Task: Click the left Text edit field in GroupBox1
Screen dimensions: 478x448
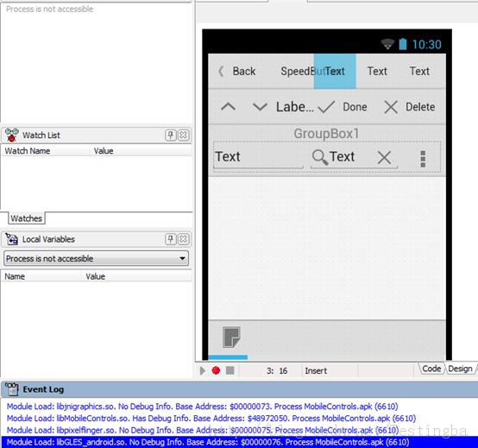Action: point(259,157)
